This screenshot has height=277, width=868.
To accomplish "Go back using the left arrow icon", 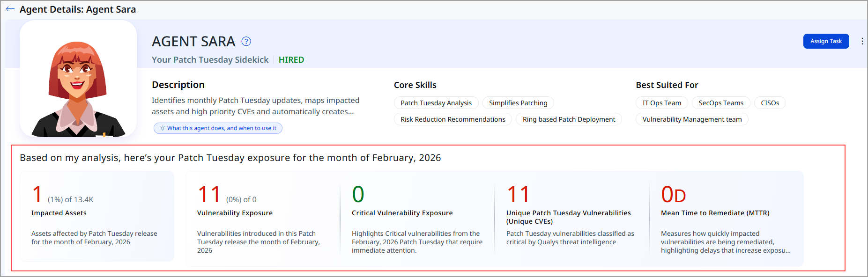I will tap(10, 9).
